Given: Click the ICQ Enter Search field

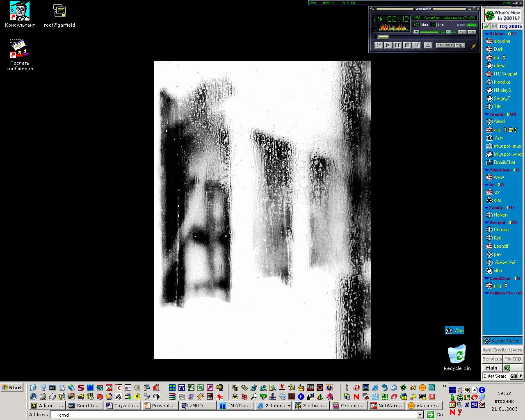Looking at the screenshot, I should (495, 376).
